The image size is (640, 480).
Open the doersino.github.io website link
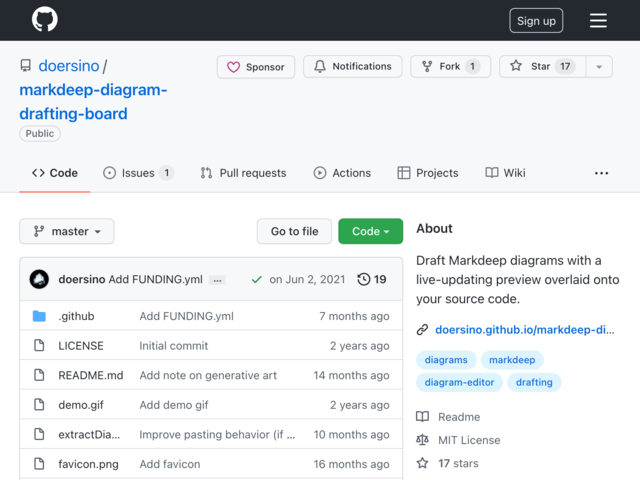click(x=524, y=330)
